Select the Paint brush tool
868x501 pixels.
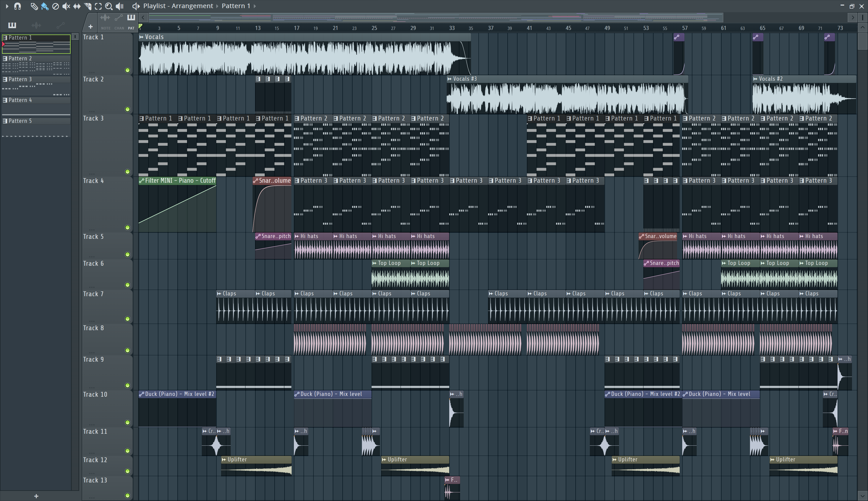44,6
